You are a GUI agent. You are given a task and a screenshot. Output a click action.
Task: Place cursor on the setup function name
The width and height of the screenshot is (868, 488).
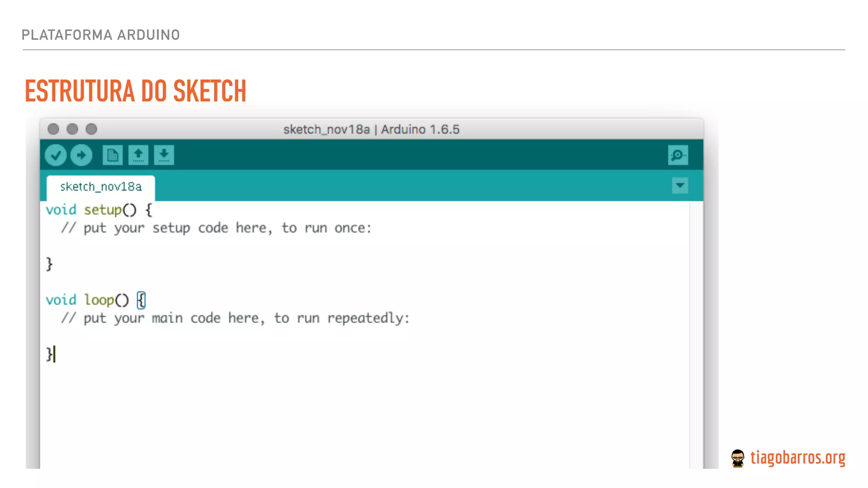[103, 210]
